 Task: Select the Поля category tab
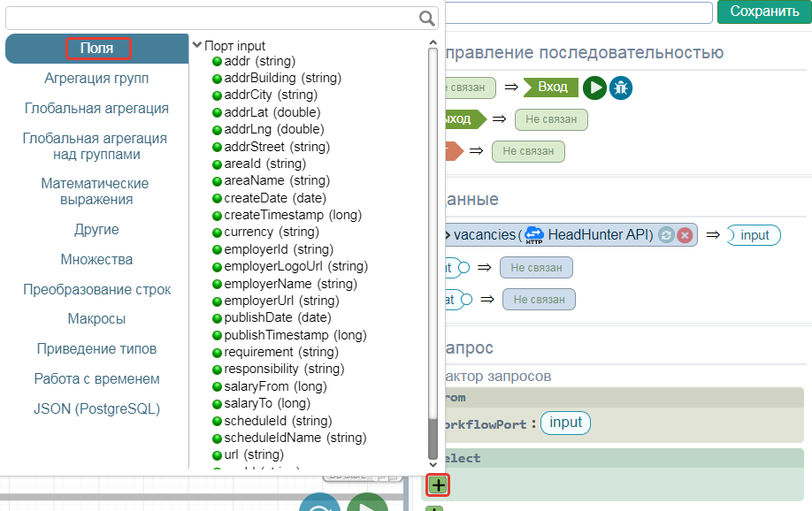coord(96,49)
